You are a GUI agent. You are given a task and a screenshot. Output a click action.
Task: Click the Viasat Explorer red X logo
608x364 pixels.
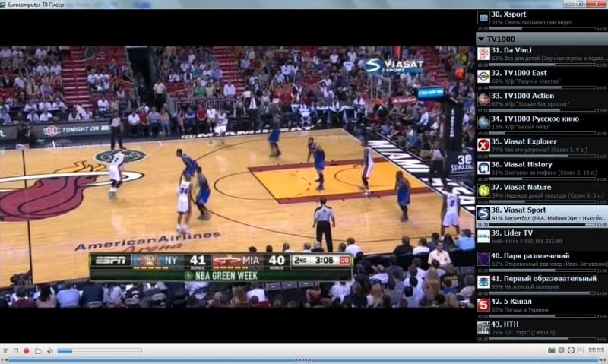click(483, 145)
